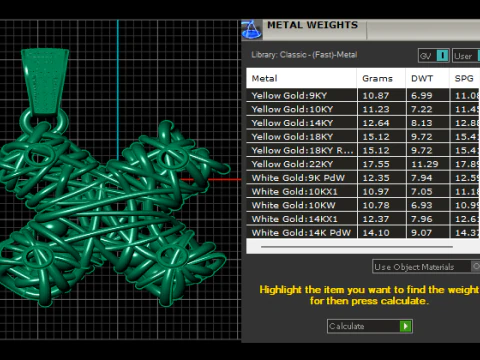
Task: Click the green arrow on Calculate
Action: [406, 326]
